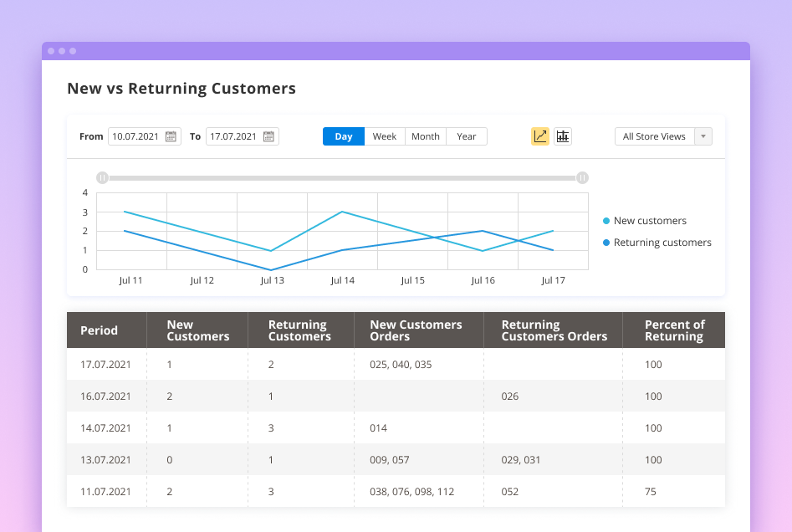Image resolution: width=792 pixels, height=532 pixels.
Task: Click the store views dropdown arrow
Action: (703, 136)
